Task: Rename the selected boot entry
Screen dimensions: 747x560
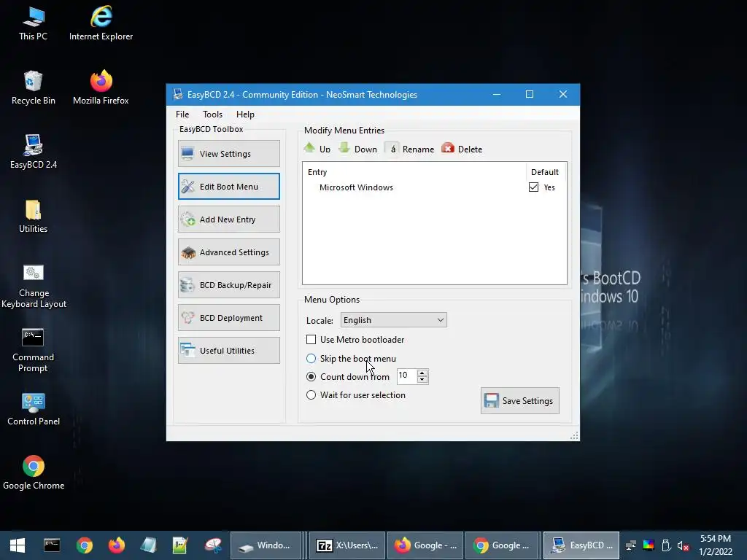Action: 410,149
